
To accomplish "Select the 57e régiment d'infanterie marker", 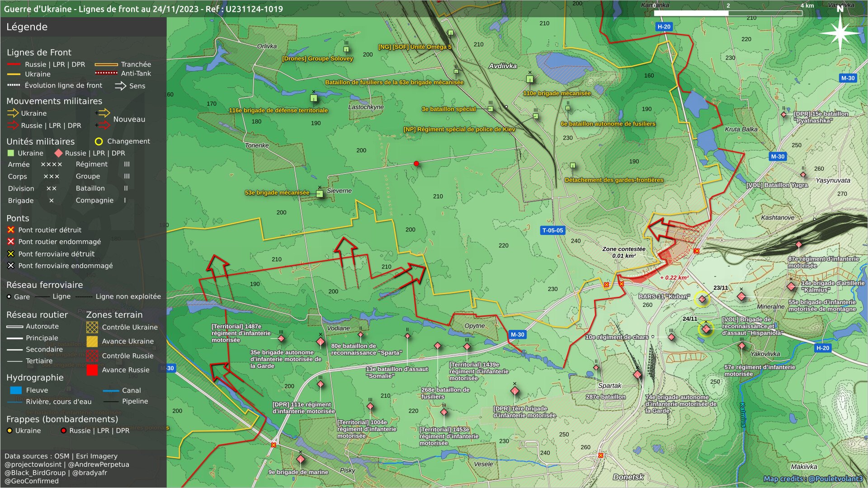I will (x=742, y=346).
